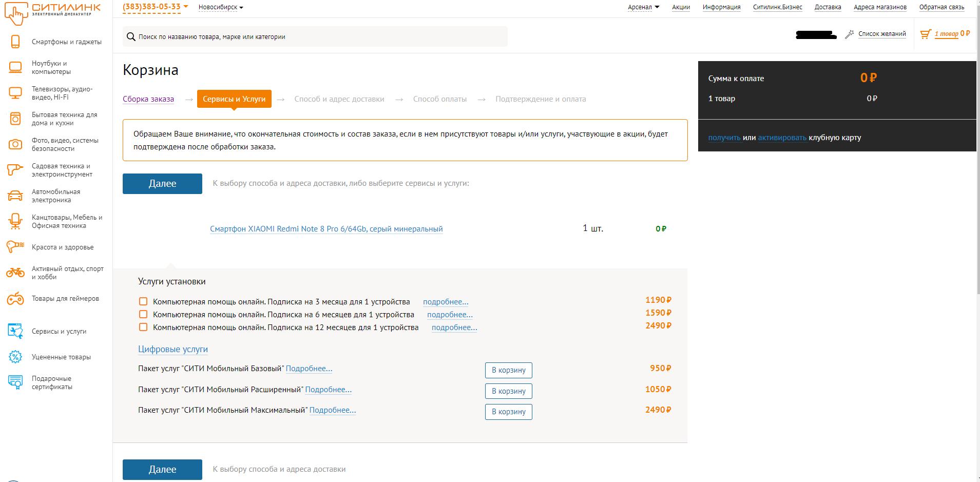Select the Сервисы и Услуги step tab
Image resolution: width=980 pixels, height=482 pixels.
click(234, 99)
